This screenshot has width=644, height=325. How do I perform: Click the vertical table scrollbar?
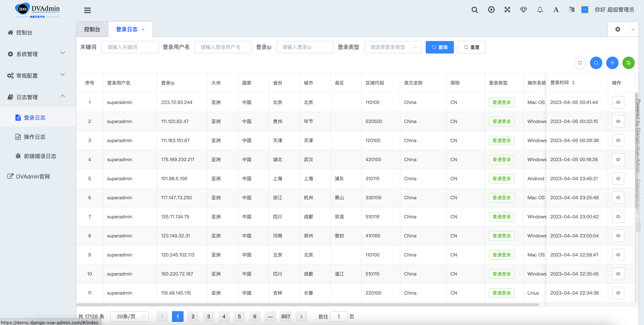pyautogui.click(x=637, y=151)
